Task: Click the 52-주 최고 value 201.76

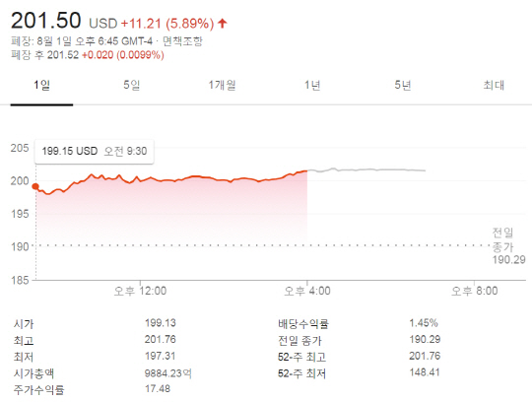Action: [425, 356]
